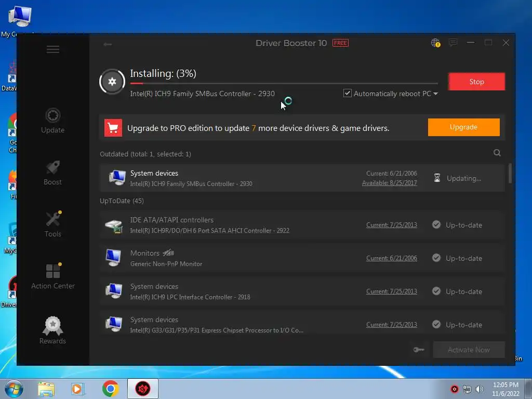Go back using the arrow icon
The image size is (532, 399).
tap(108, 44)
